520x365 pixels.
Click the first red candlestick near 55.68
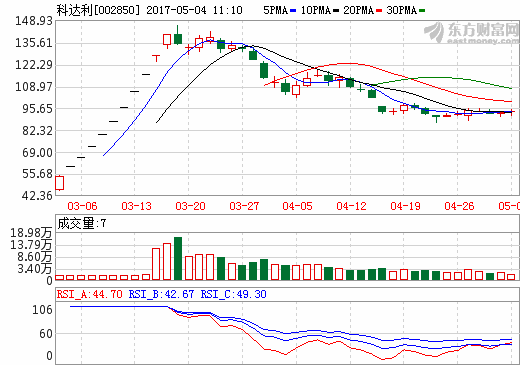pos(59,183)
